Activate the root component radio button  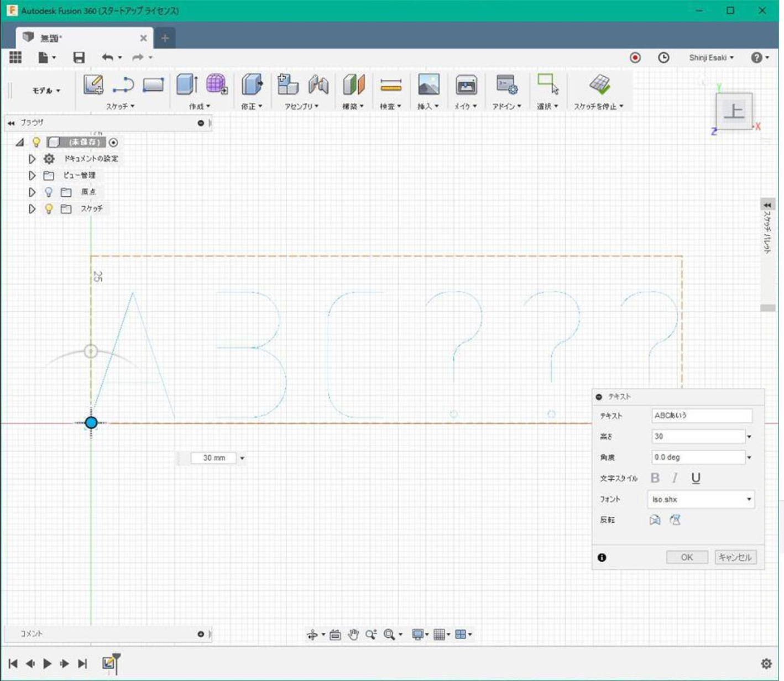coord(113,143)
